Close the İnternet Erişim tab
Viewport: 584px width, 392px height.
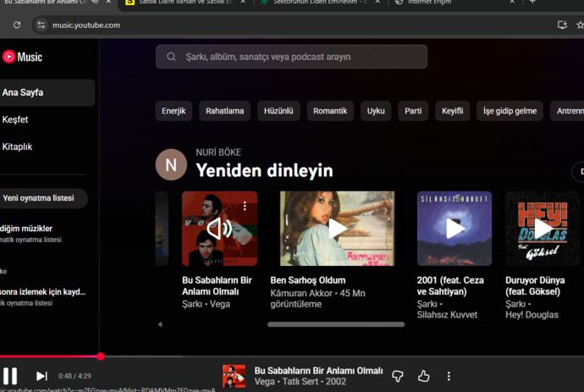tap(512, 2)
